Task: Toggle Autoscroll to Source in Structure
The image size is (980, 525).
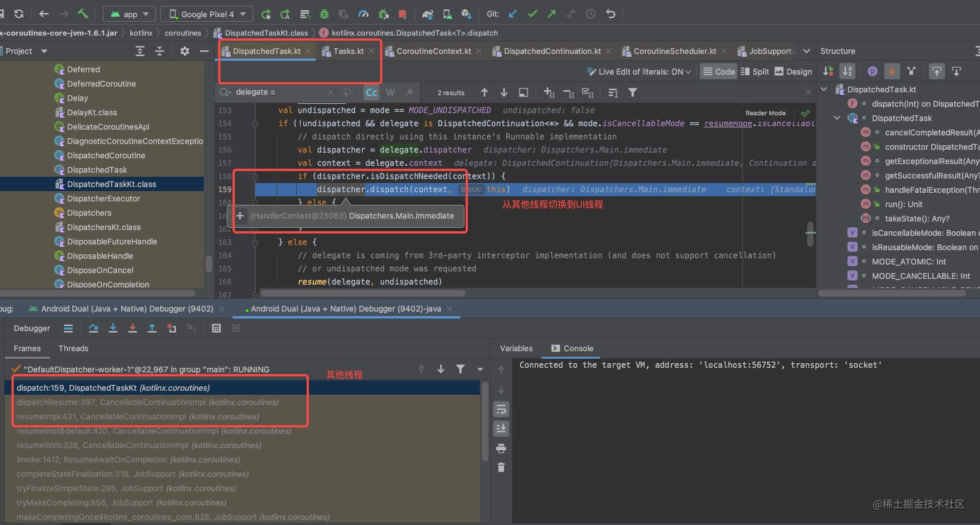Action: (937, 71)
